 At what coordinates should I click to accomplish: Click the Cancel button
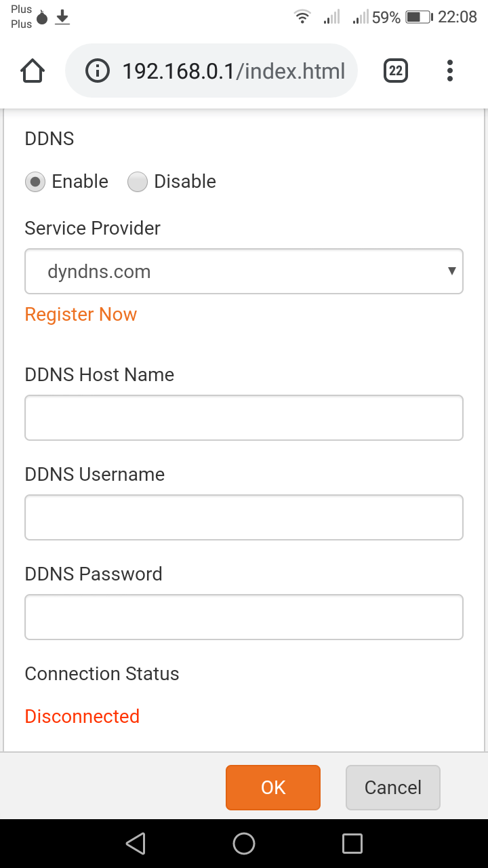coord(393,787)
